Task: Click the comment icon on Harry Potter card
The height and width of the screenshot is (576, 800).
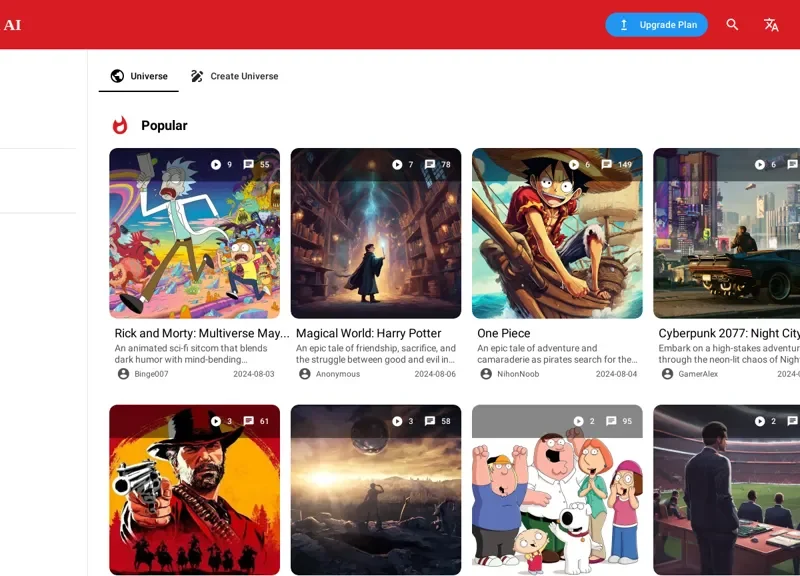Action: 430,164
